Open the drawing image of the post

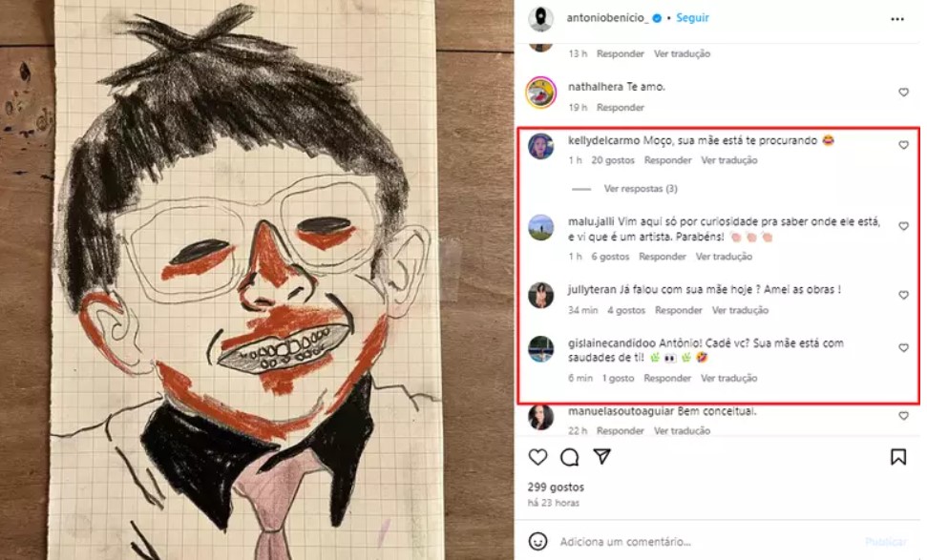click(x=258, y=280)
